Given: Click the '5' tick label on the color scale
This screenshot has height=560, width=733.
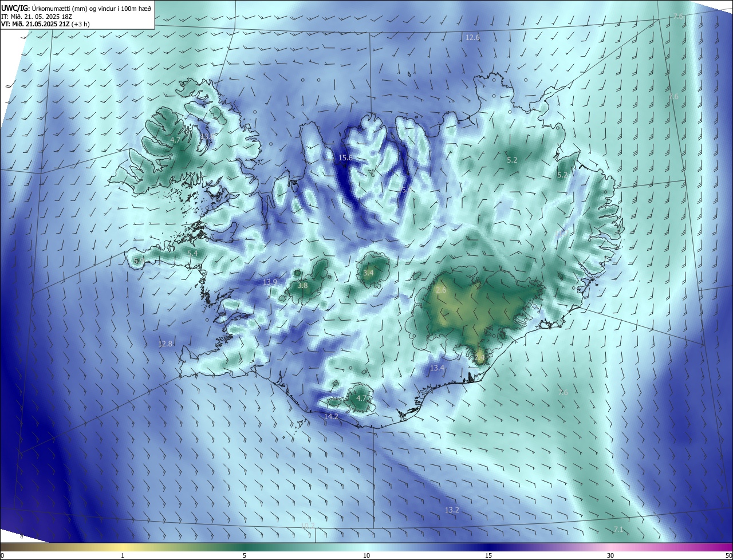Looking at the screenshot, I should point(245,555).
